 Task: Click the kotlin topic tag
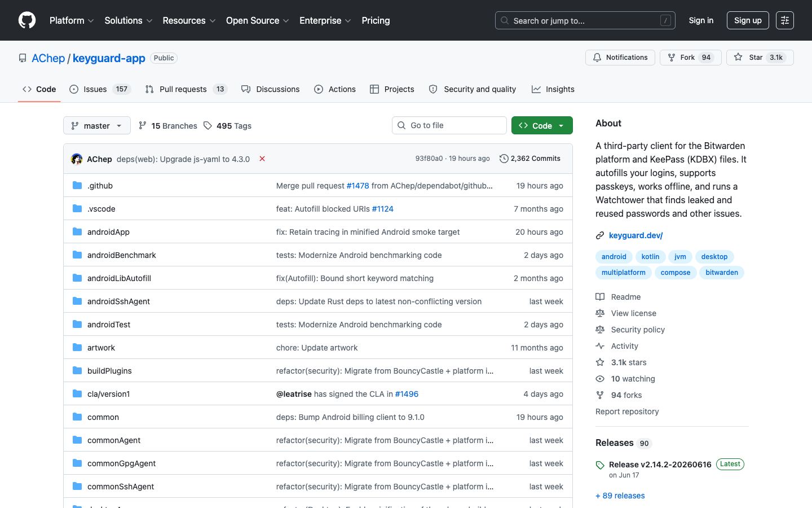[650, 256]
